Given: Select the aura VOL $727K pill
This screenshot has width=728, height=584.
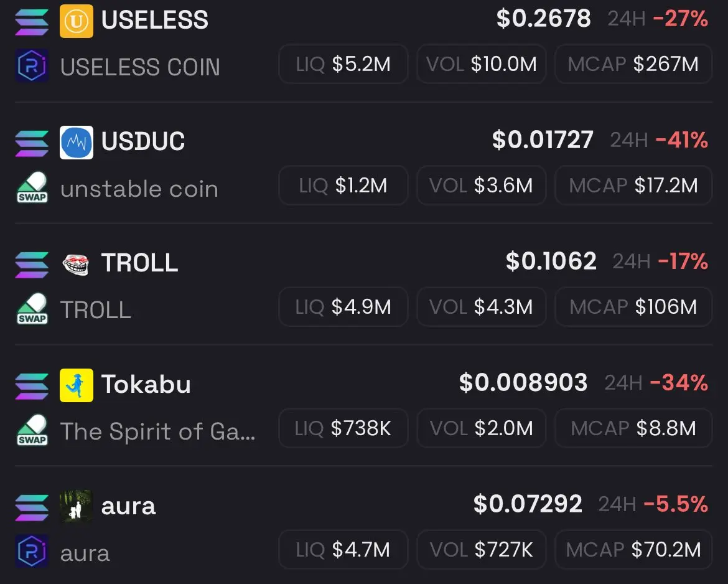Looking at the screenshot, I should (x=481, y=550).
